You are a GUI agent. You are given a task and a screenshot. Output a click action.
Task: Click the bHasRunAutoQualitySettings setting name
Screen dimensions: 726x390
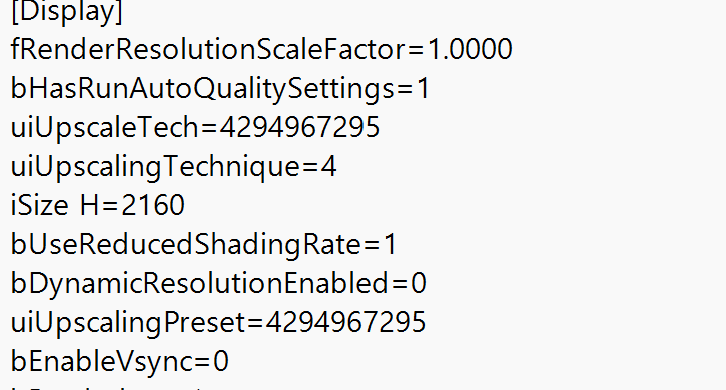(x=202, y=88)
